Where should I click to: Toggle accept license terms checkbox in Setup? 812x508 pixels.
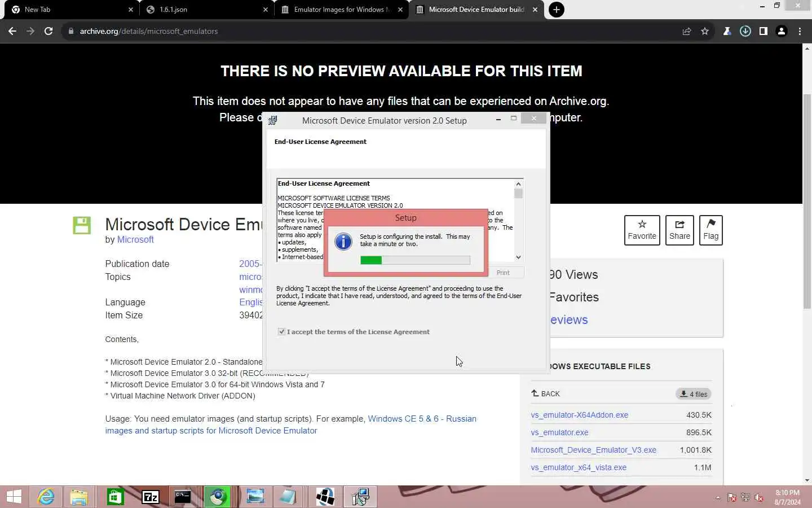point(281,332)
